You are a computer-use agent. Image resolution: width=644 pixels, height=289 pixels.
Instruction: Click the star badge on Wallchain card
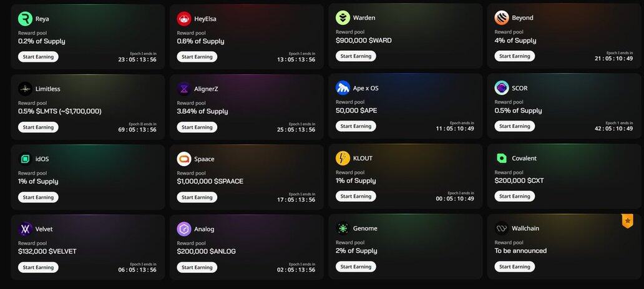tap(627, 221)
